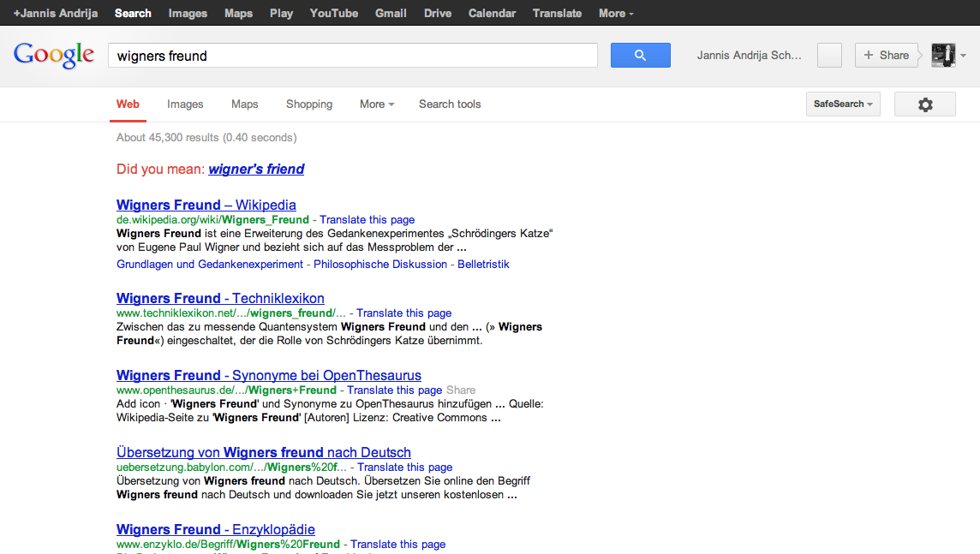
Task: Click the uebersetzung.babylon.com URL text
Action: pos(231,468)
